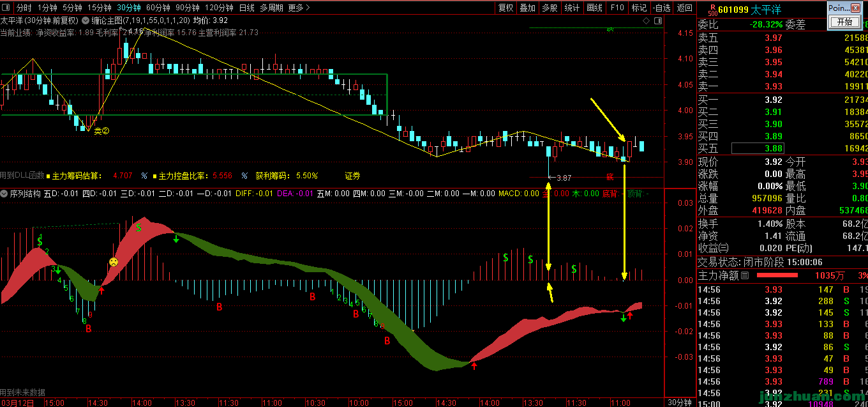Click the 返回 back button

tap(684, 8)
